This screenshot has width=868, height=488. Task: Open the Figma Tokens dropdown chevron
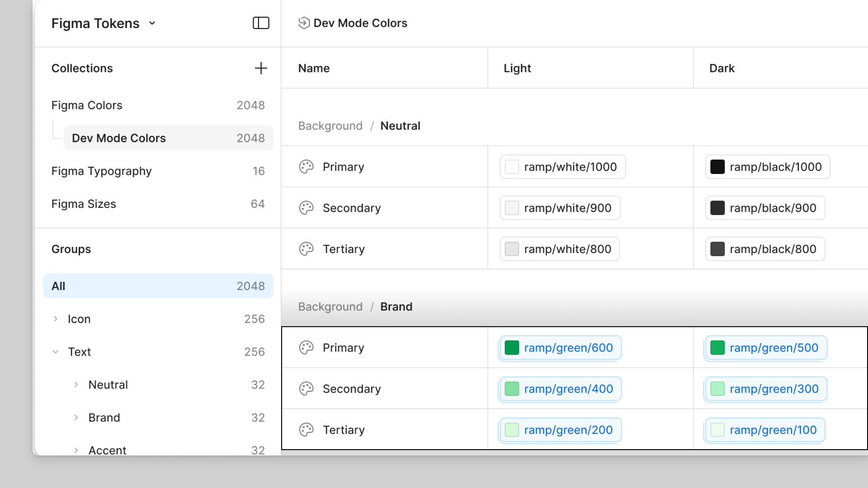[152, 23]
